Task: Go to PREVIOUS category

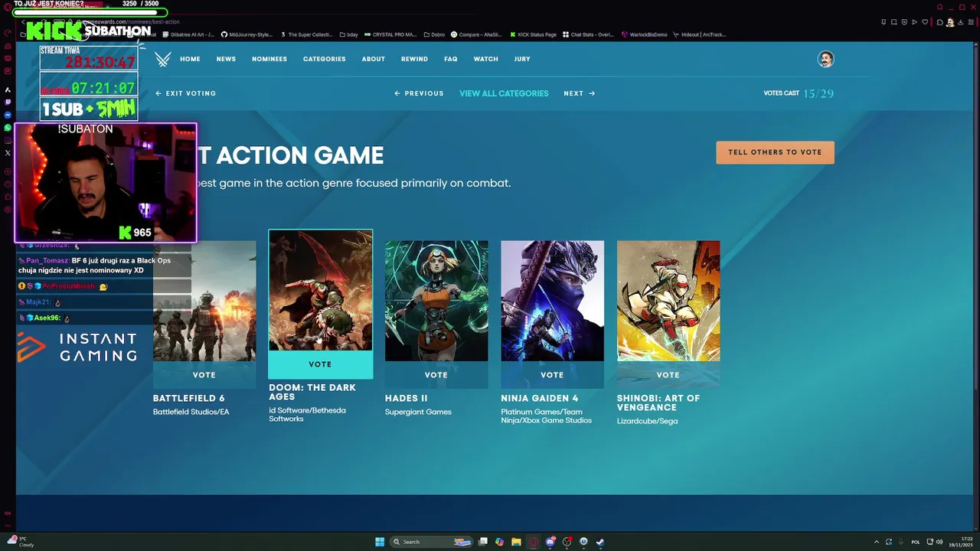Action: 419,93
